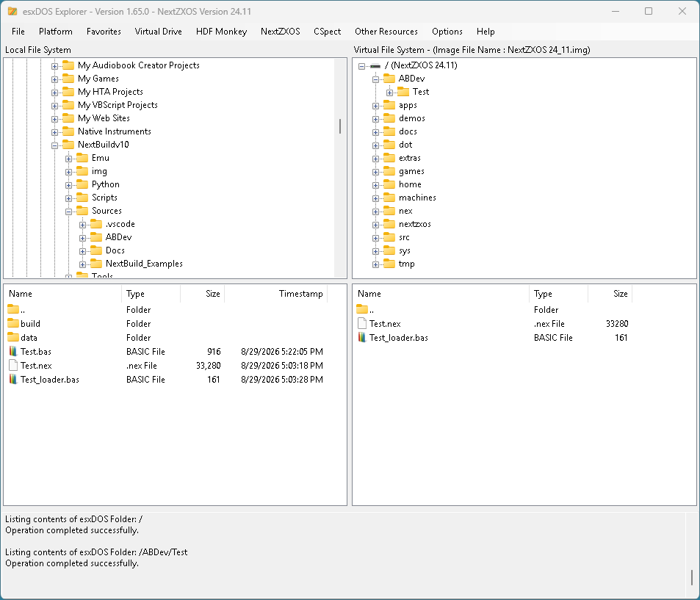The height and width of the screenshot is (600, 700).
Task: Click the sys folder icon
Action: (389, 250)
